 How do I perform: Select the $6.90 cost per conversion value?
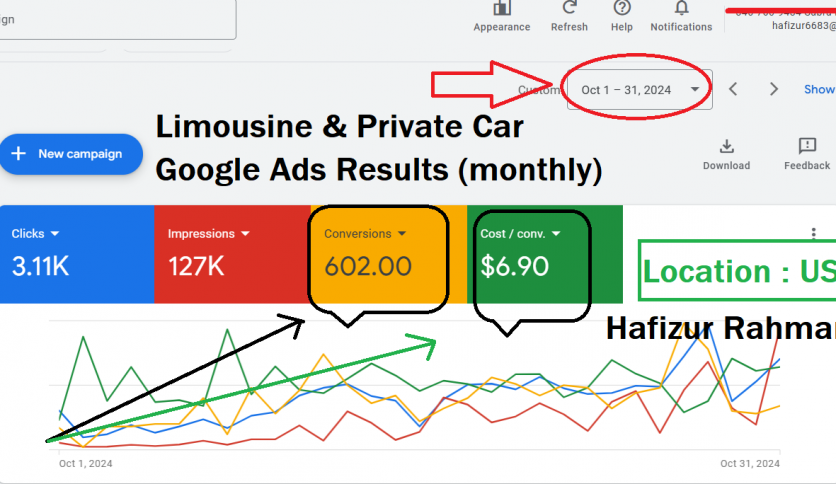click(x=515, y=266)
